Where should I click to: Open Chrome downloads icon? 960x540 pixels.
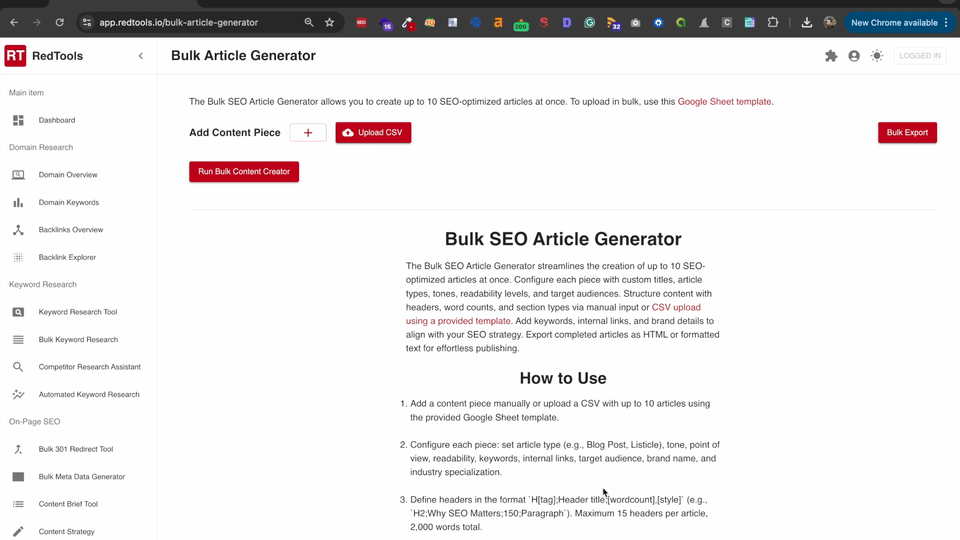[807, 23]
